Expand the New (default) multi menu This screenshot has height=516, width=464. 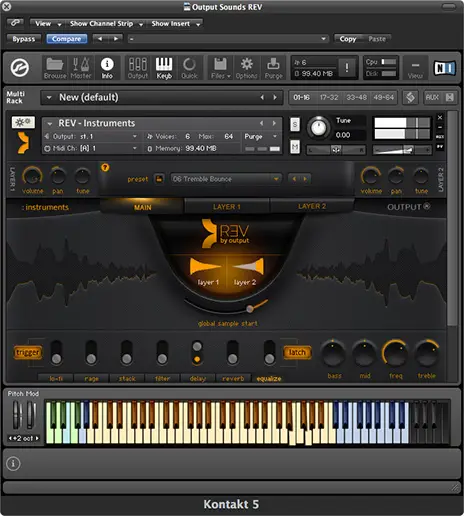[x=49, y=97]
